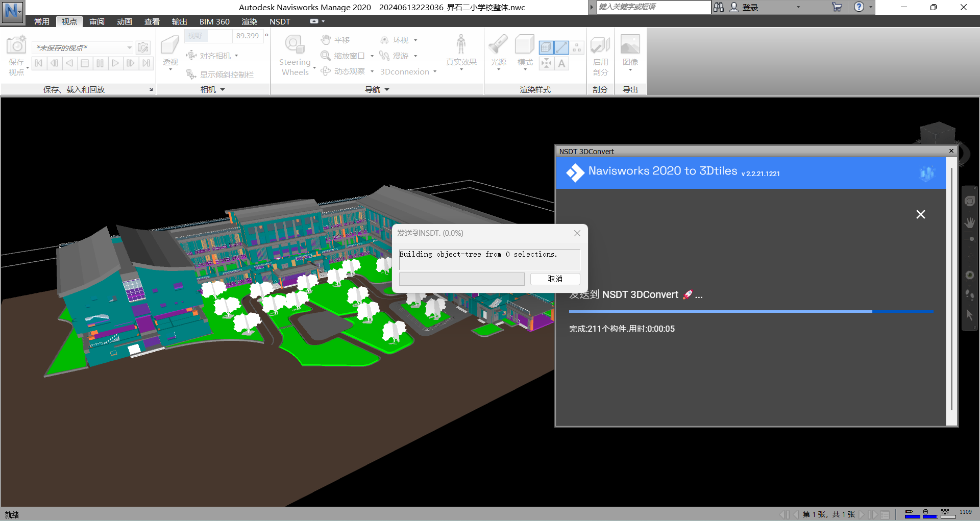980x521 pixels.
Task: Click fast forward to end playback button
Action: pos(146,63)
